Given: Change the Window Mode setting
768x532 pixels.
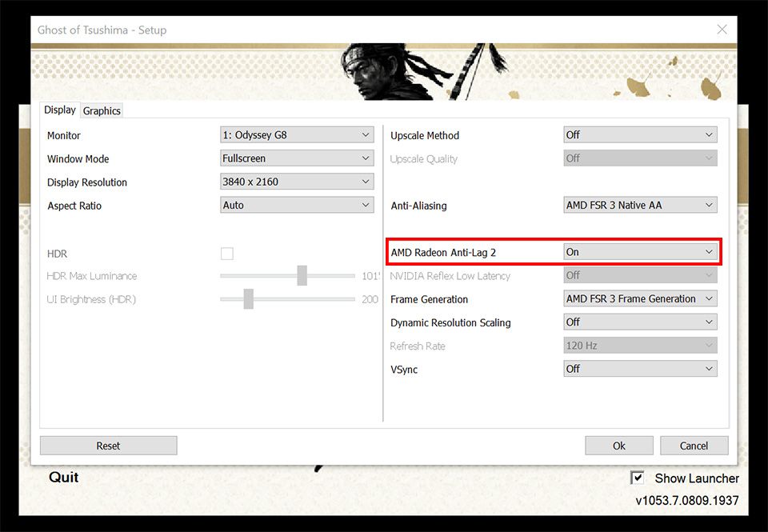Looking at the screenshot, I should click(x=297, y=158).
